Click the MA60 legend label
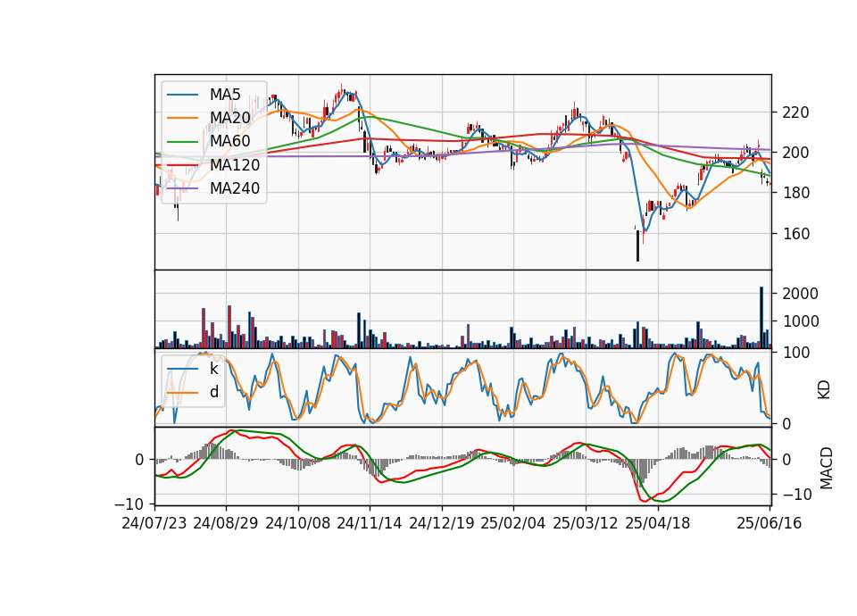The width and height of the screenshot is (857, 616). 229,141
